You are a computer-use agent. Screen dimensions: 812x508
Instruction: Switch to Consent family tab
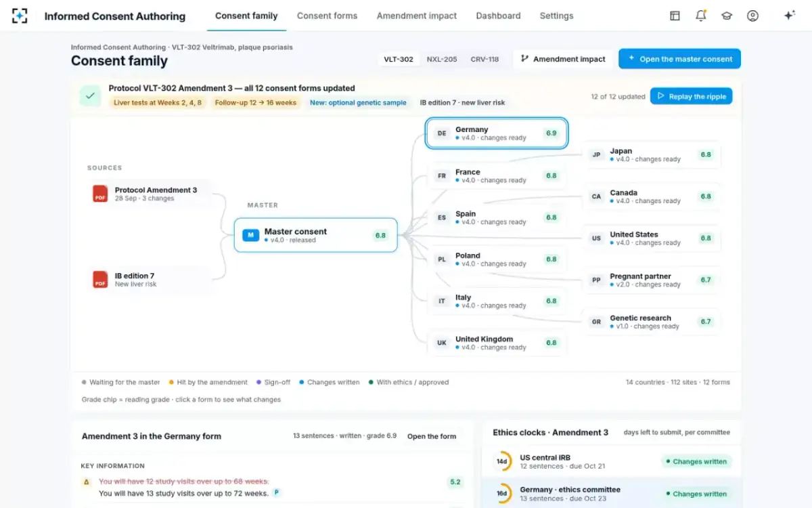tap(246, 16)
